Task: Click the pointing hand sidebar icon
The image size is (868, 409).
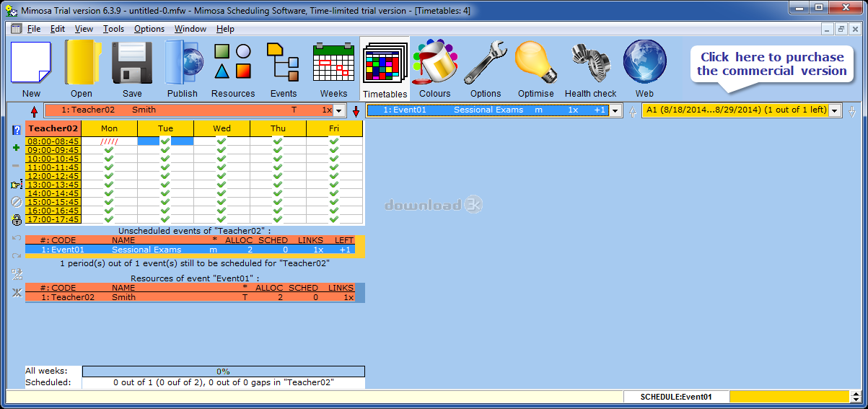Action: point(17,184)
